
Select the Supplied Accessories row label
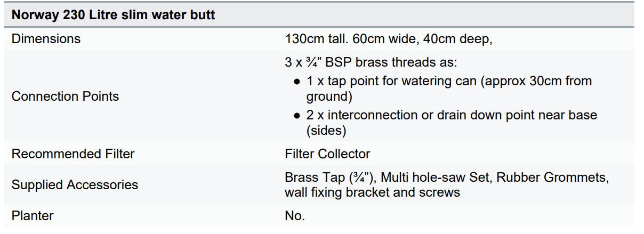click(x=75, y=185)
